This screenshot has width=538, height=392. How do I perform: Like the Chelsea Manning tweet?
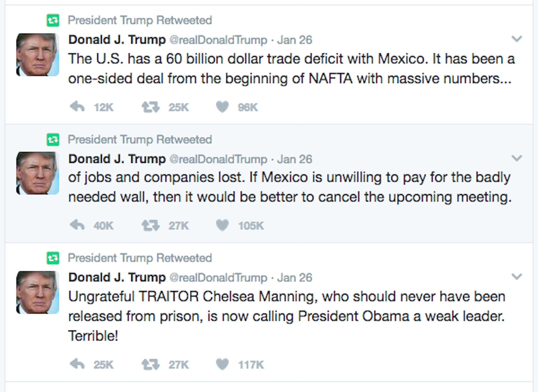pyautogui.click(x=222, y=364)
